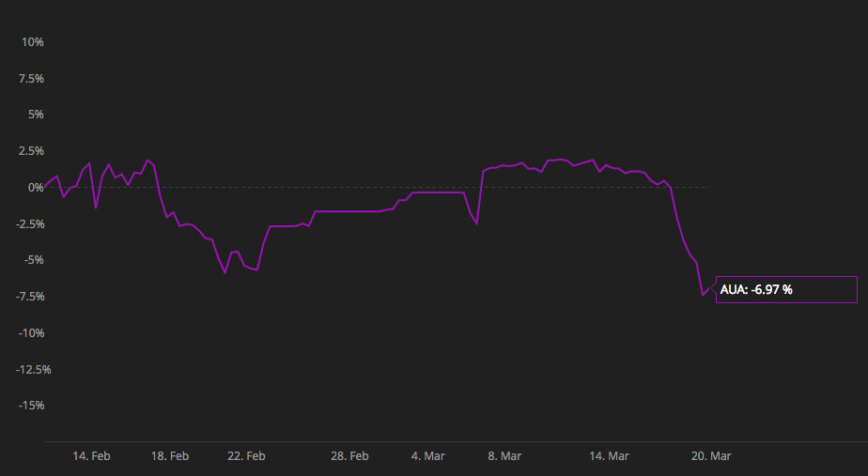Image resolution: width=868 pixels, height=476 pixels.
Task: Click the -7.5% y-axis label
Action: coord(29,297)
